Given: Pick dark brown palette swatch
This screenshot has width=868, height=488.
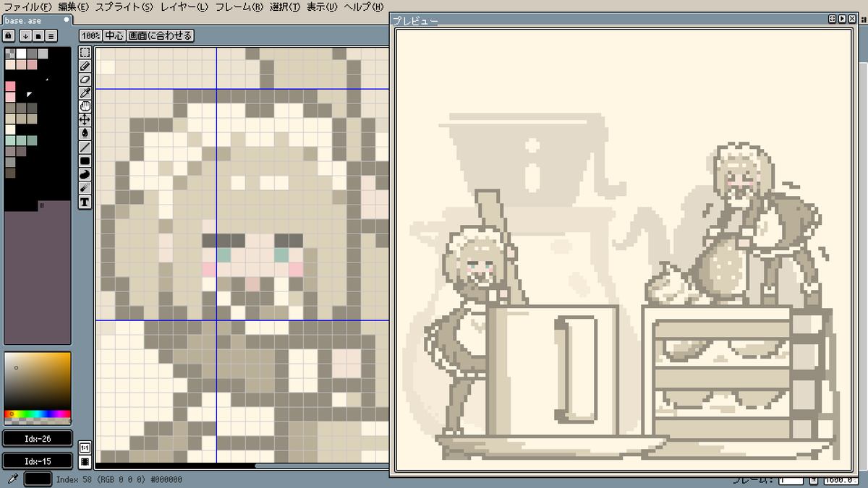Looking at the screenshot, I should click(10, 173).
